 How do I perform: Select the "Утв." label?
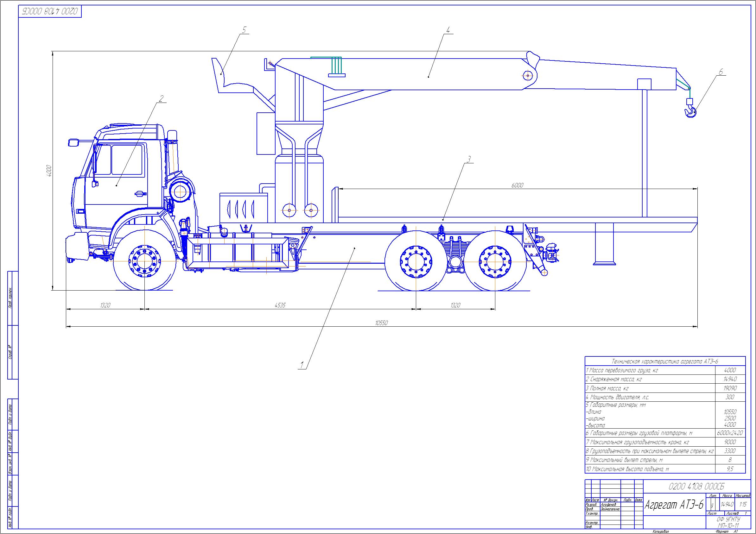tap(589, 527)
